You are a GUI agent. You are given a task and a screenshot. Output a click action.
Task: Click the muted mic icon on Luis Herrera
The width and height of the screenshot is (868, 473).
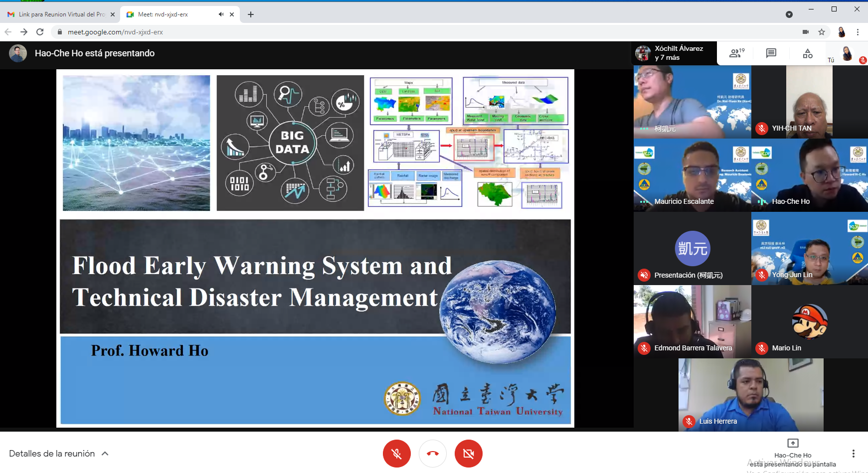(689, 422)
